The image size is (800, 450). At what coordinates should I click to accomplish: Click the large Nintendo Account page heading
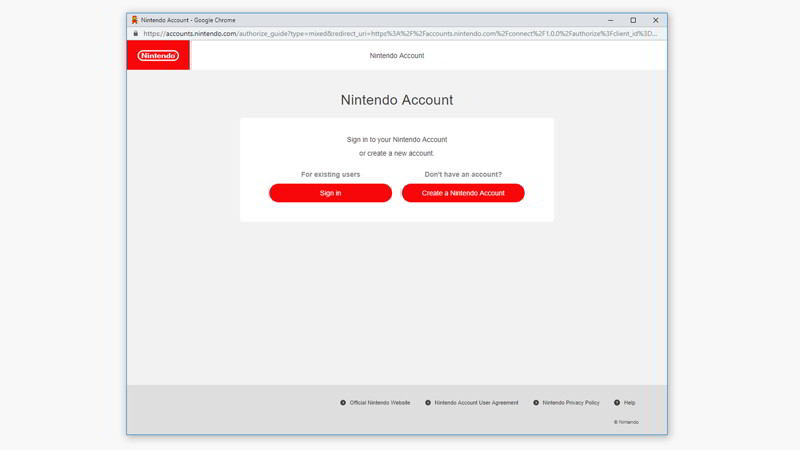tap(397, 100)
